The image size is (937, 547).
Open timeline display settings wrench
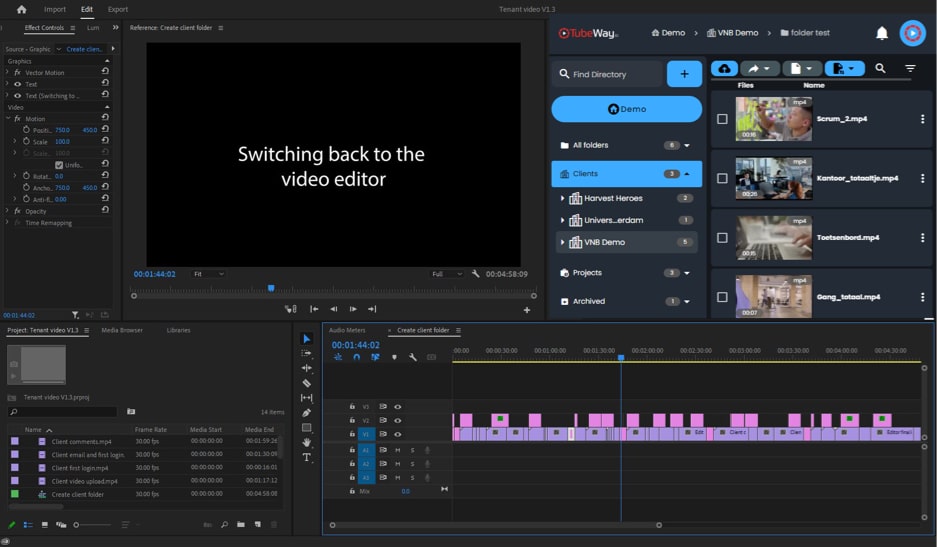coord(412,357)
